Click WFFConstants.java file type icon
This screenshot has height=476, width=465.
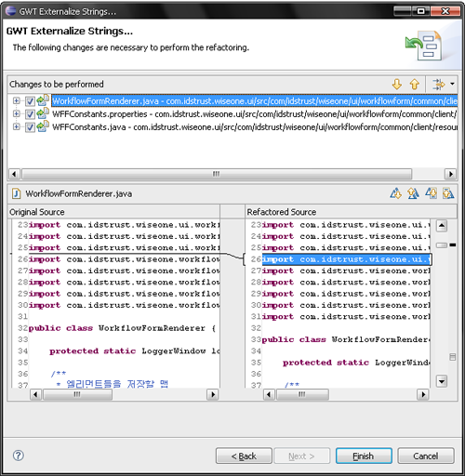43,126
